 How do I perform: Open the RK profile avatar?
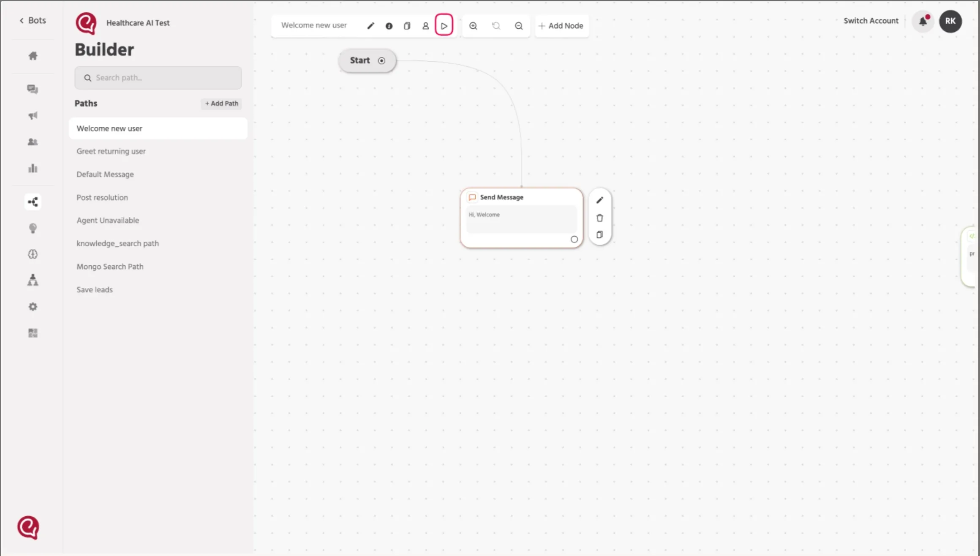click(950, 21)
